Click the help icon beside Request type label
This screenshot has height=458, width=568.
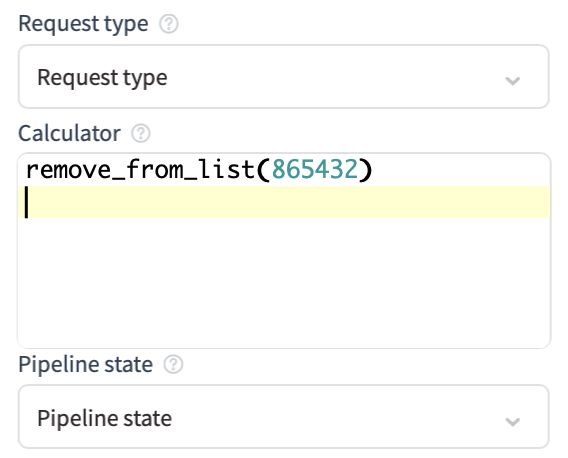(x=169, y=24)
